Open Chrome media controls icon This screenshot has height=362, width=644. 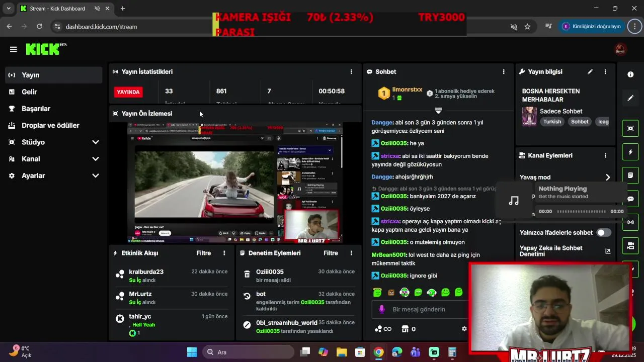(x=549, y=27)
